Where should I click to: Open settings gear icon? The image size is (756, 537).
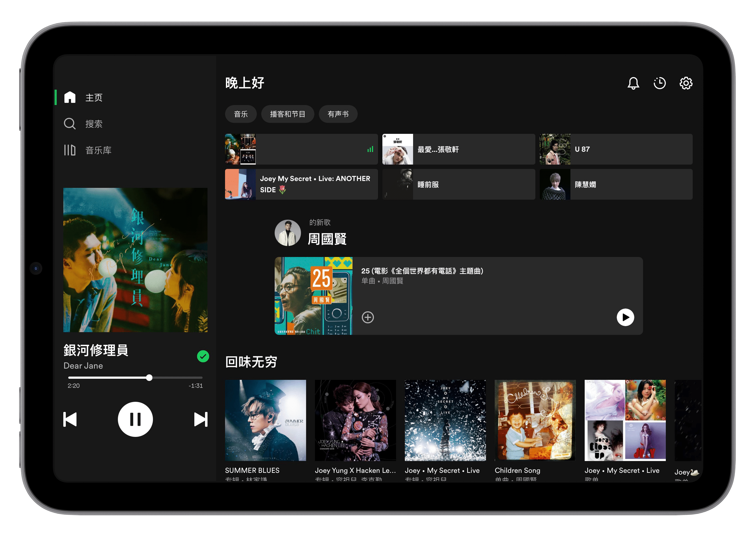coord(686,83)
